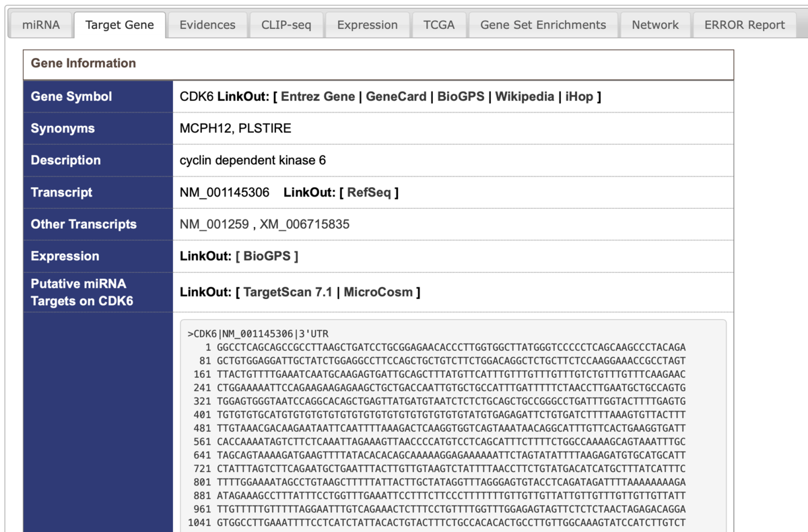Click the Transcript row label

(61, 193)
